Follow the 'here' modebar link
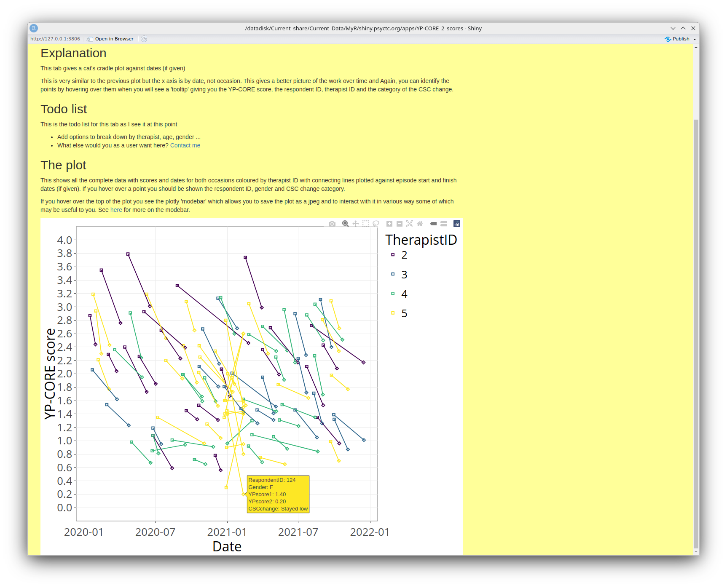This screenshot has height=588, width=727. pos(116,210)
